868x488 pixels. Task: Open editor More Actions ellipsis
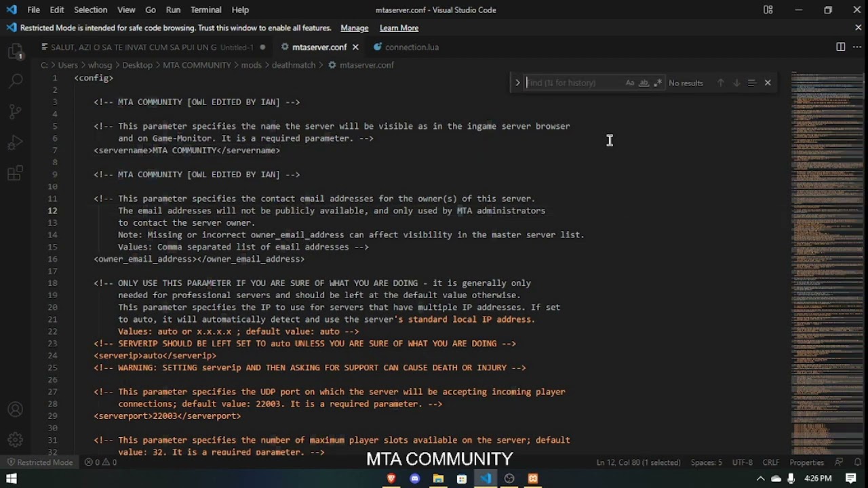click(x=856, y=47)
